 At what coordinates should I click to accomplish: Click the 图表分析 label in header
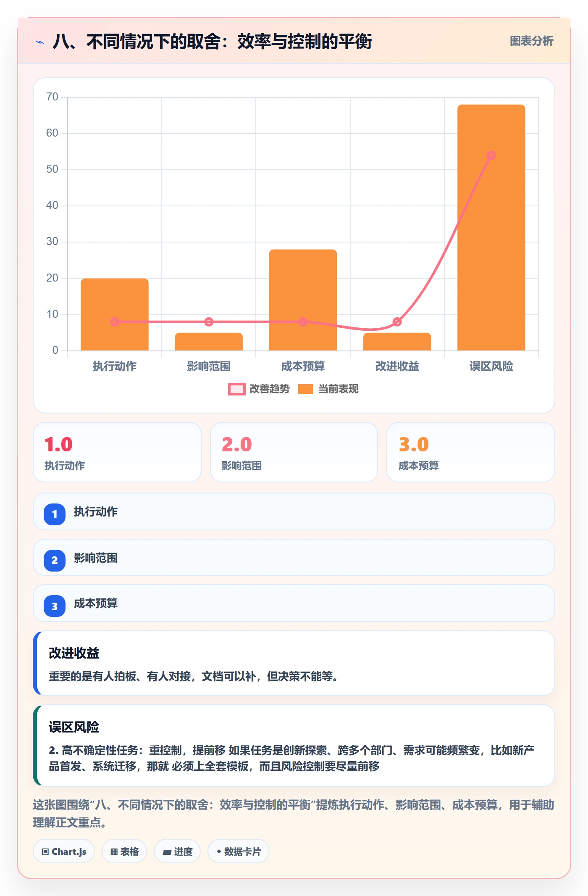(x=531, y=41)
